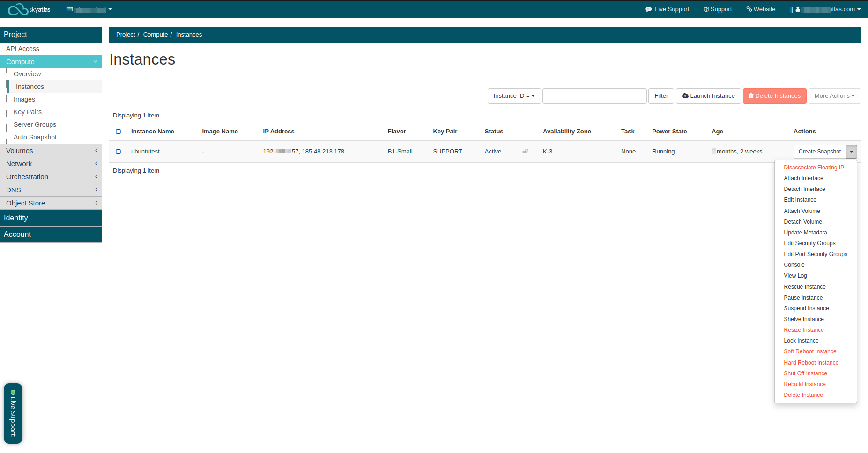
Task: Open the ubuntutest instance link
Action: click(145, 152)
